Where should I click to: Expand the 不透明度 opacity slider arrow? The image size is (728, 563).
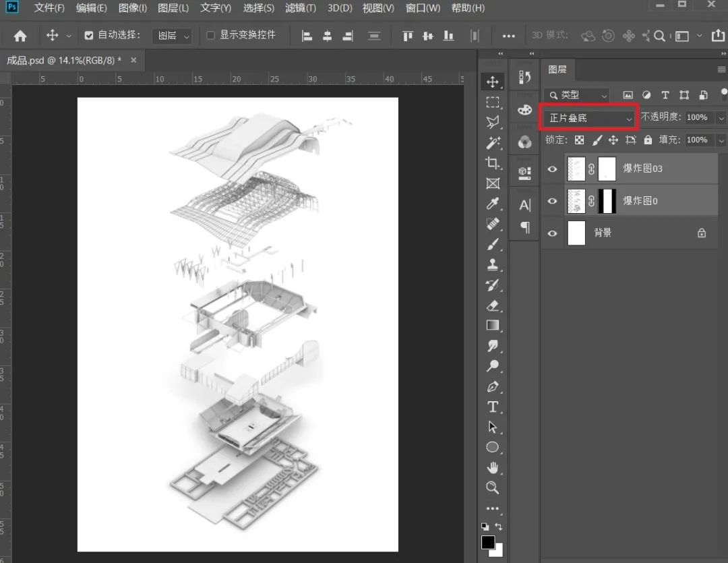(721, 117)
